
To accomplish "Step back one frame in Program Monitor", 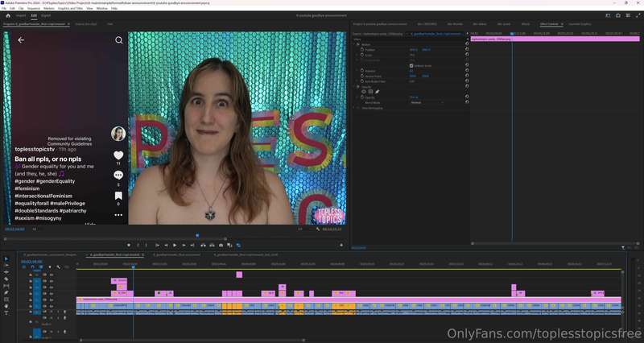I will [x=166, y=246].
